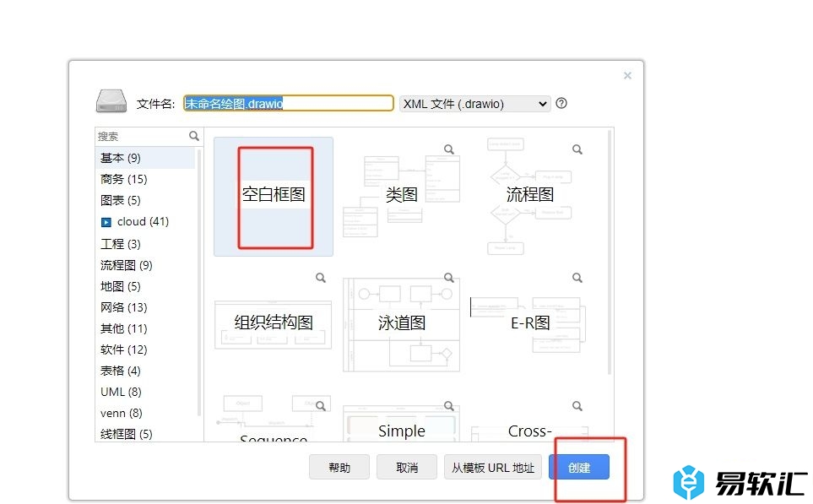Select the 地图 (5) category
The width and height of the screenshot is (813, 504).
pyautogui.click(x=145, y=286)
